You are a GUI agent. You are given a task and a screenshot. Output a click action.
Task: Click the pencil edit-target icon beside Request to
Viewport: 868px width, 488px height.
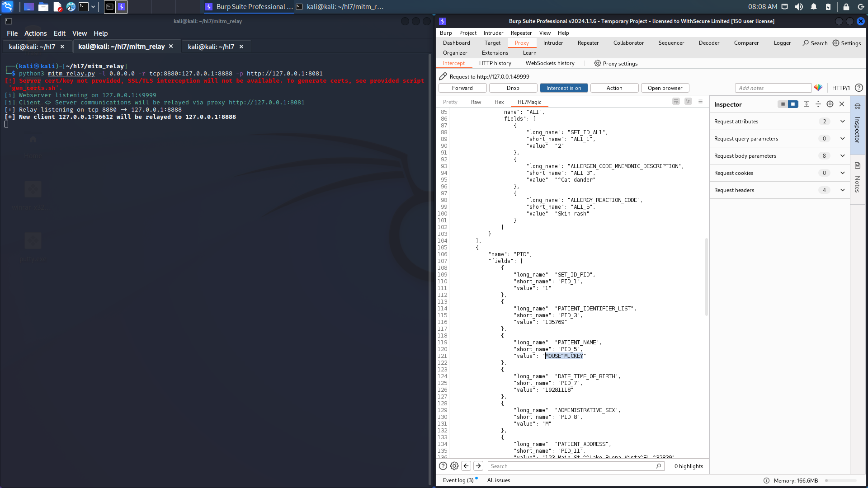point(443,76)
